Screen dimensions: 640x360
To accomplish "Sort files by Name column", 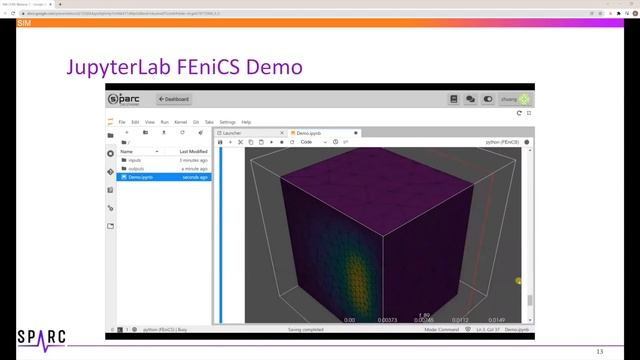I will [127, 151].
